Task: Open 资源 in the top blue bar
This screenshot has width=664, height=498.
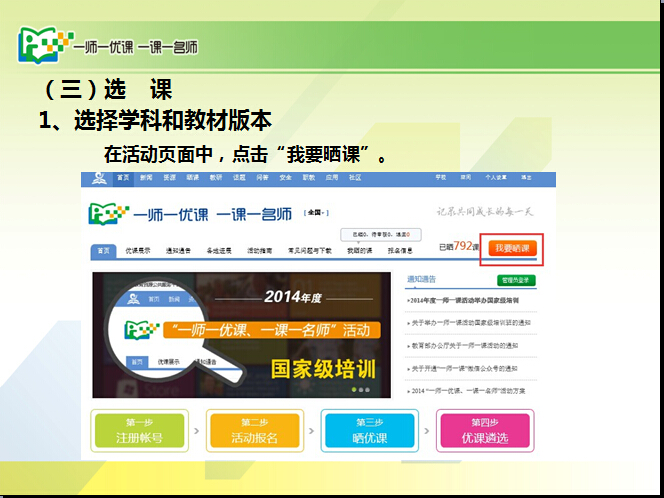Action: 169,178
